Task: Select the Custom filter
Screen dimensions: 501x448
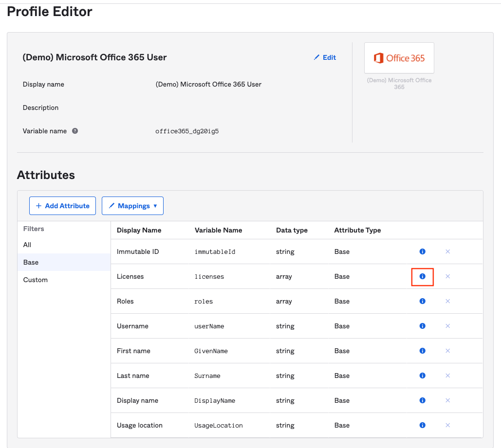Action: click(36, 280)
